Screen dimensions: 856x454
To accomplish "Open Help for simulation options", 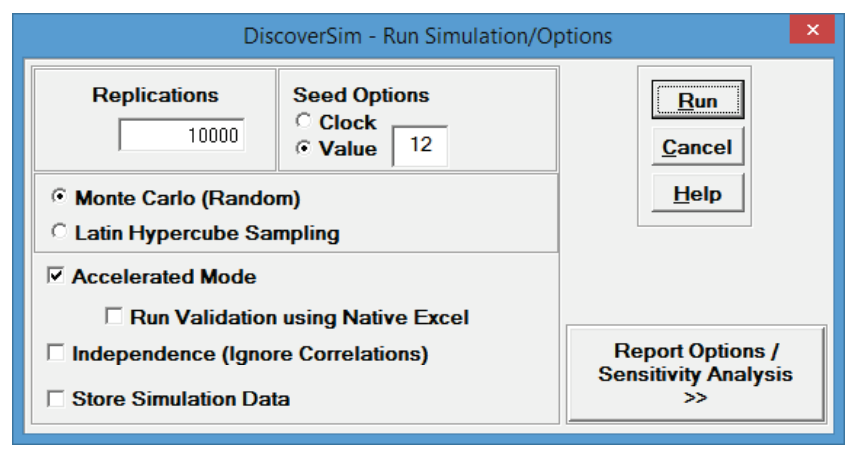I will click(x=696, y=193).
